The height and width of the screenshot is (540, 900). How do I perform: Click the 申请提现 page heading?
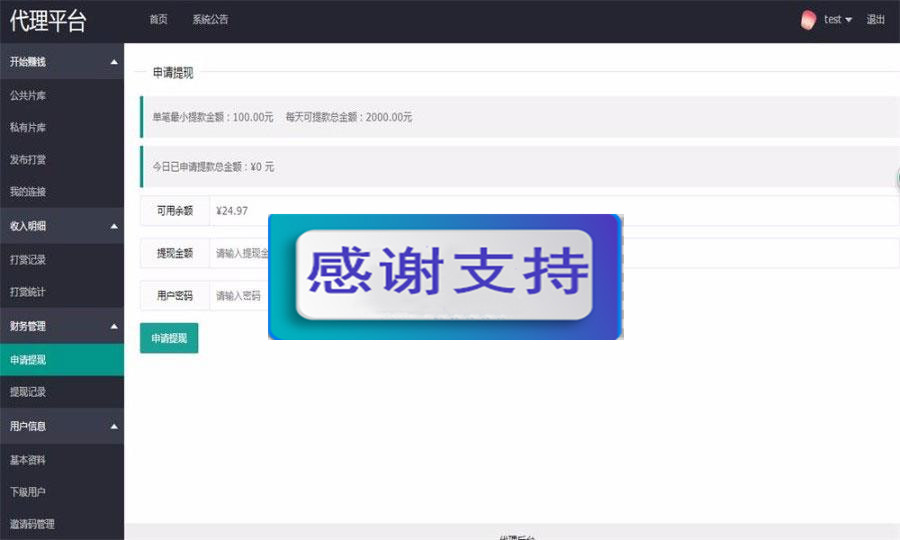pos(173,72)
